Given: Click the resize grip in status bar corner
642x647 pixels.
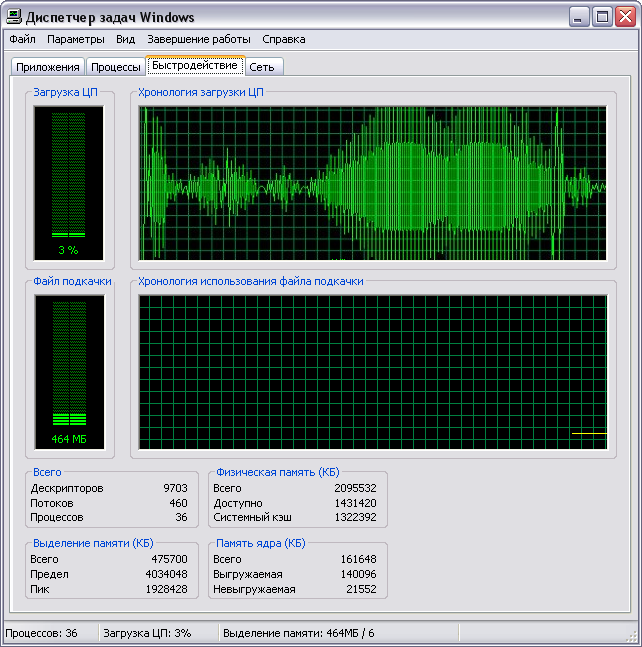Looking at the screenshot, I should coord(632,637).
